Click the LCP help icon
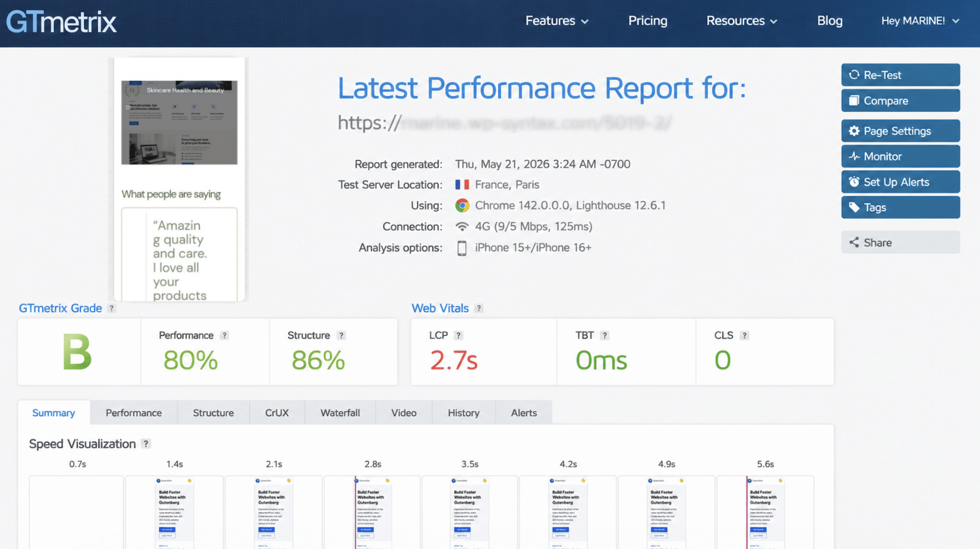Screen dimensions: 980x549 pyautogui.click(x=458, y=336)
